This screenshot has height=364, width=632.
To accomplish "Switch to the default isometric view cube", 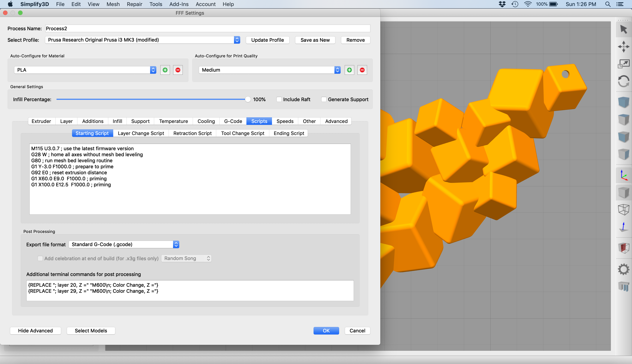I will click(624, 102).
